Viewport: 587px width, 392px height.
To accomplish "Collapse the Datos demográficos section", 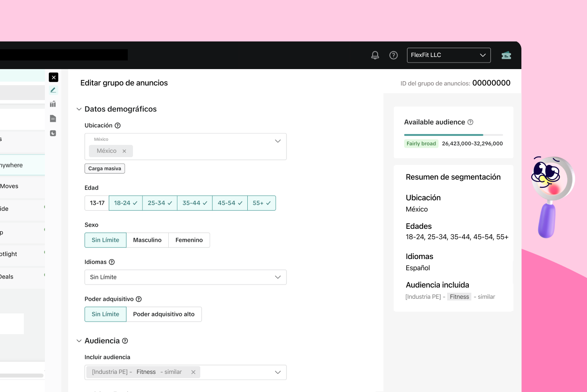I will click(x=79, y=109).
